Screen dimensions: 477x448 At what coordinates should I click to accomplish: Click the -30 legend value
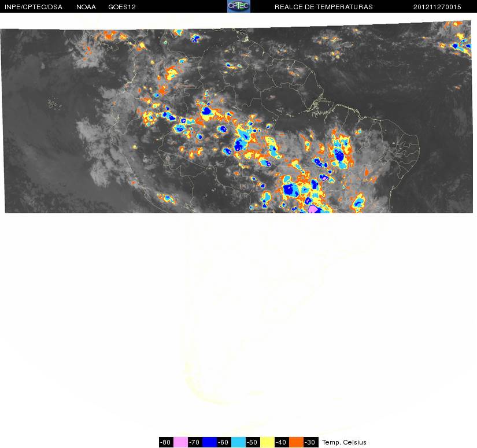pyautogui.click(x=311, y=442)
